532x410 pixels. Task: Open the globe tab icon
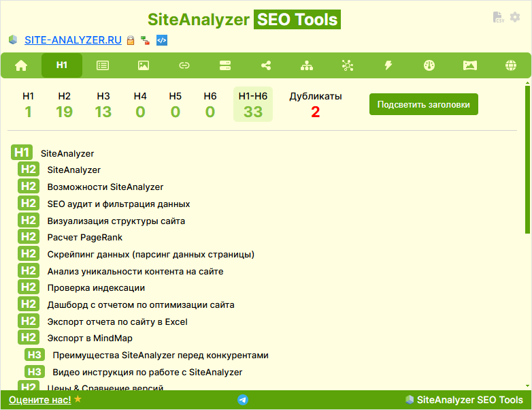click(x=511, y=65)
